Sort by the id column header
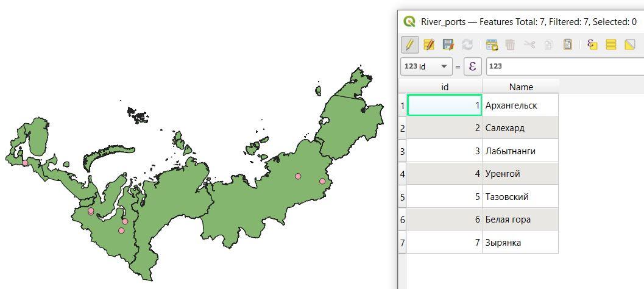The height and width of the screenshot is (289, 644). tap(444, 87)
